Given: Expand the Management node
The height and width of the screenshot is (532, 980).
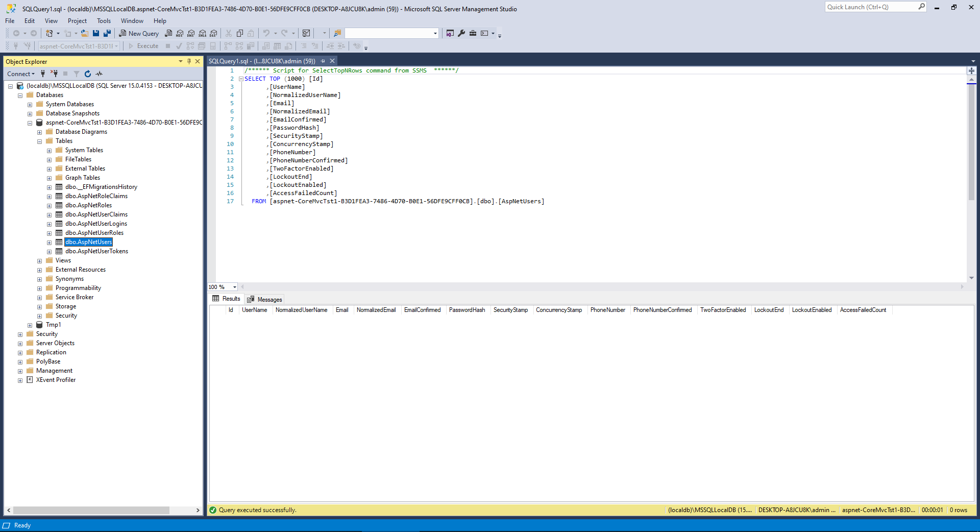Looking at the screenshot, I should [x=20, y=371].
